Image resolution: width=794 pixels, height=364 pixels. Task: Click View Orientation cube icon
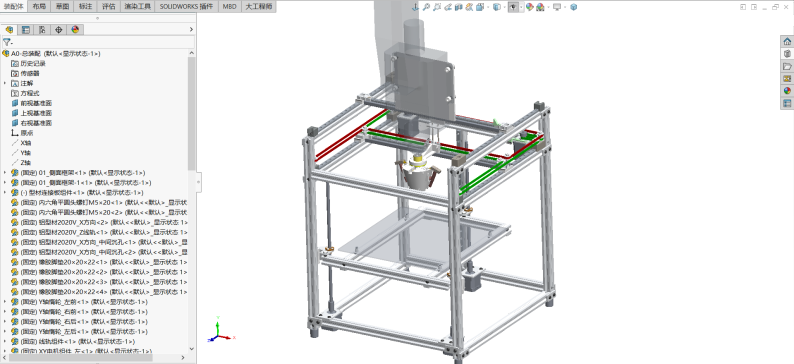480,7
